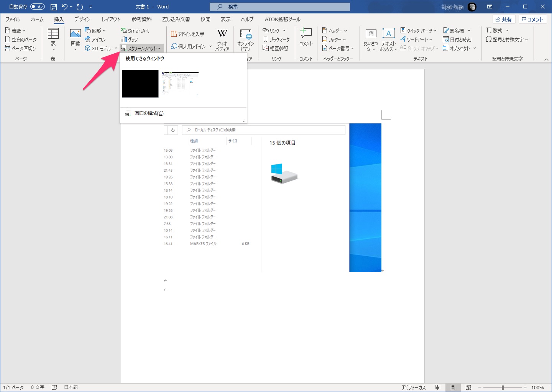
Task: Open クイック パーツ quick parts
Action: (418, 31)
